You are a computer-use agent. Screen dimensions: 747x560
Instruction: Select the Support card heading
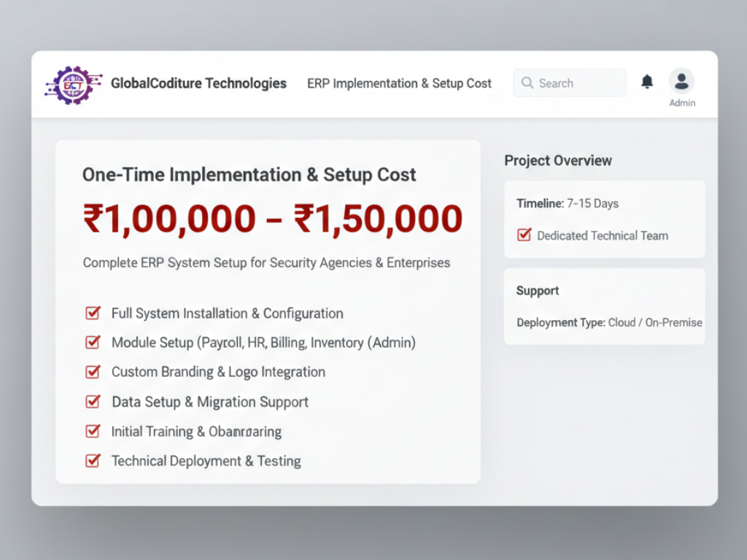pos(538,290)
